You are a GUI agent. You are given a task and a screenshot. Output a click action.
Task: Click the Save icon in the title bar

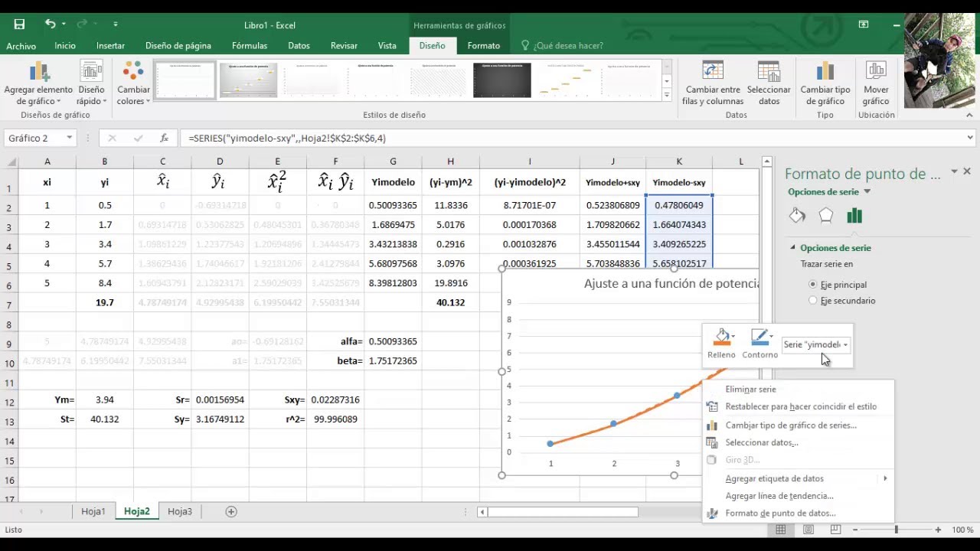(19, 24)
